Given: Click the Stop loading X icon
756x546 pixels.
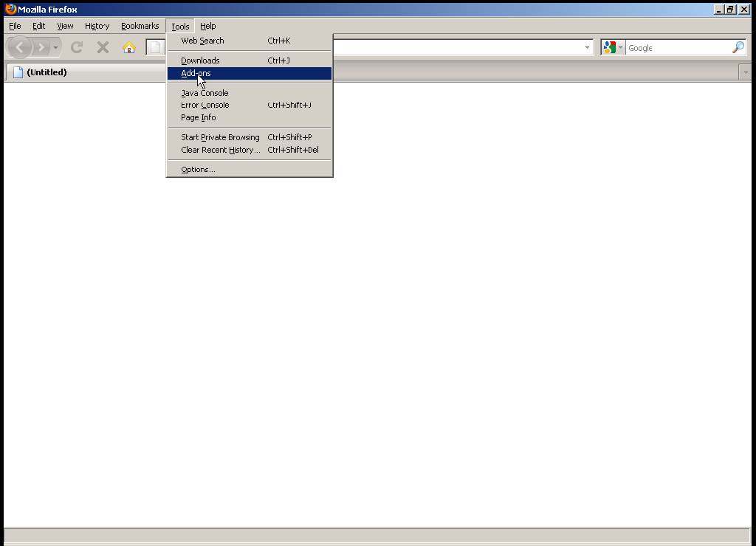Looking at the screenshot, I should [x=103, y=47].
